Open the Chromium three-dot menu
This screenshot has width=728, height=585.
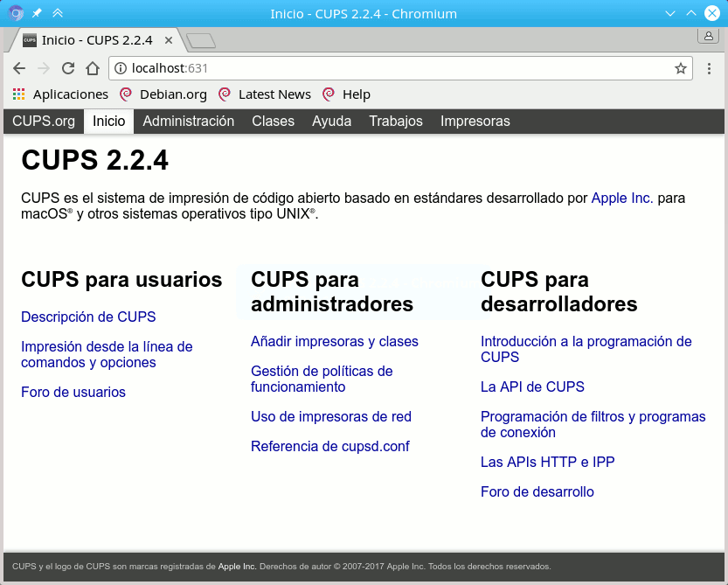click(x=709, y=69)
